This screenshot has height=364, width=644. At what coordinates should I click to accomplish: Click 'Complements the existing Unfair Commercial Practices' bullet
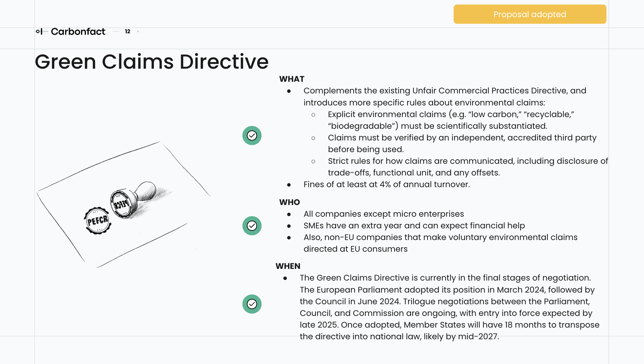click(445, 96)
